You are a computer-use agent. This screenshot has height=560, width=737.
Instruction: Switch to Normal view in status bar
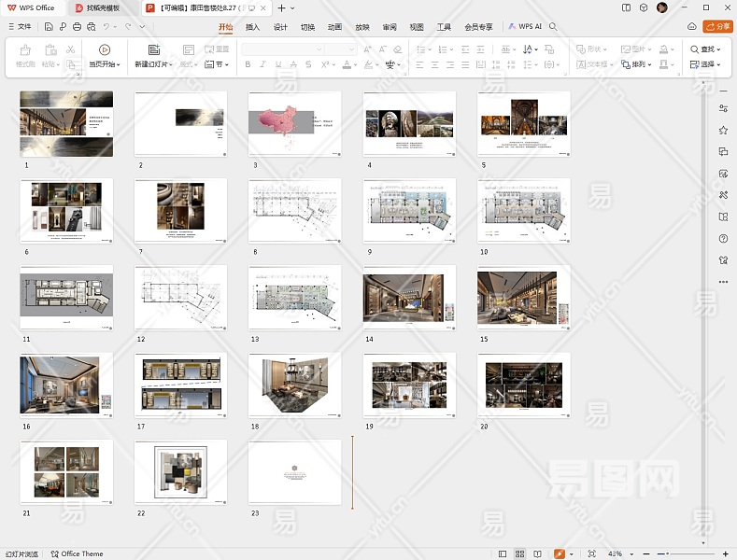(x=503, y=553)
